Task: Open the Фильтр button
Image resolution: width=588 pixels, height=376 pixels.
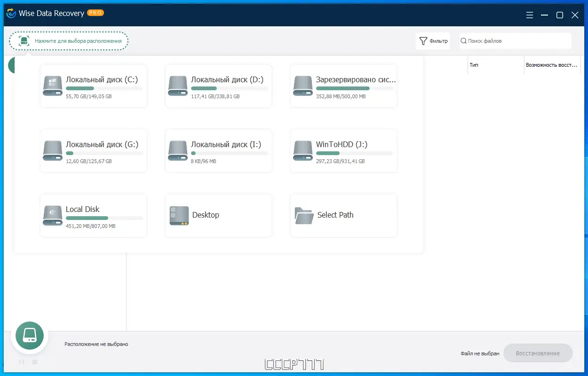Action: coord(433,41)
